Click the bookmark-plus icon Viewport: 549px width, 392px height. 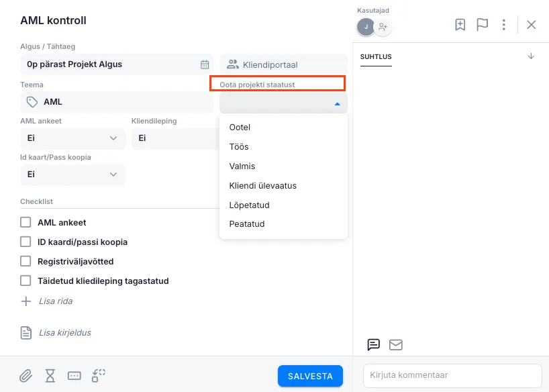460,25
